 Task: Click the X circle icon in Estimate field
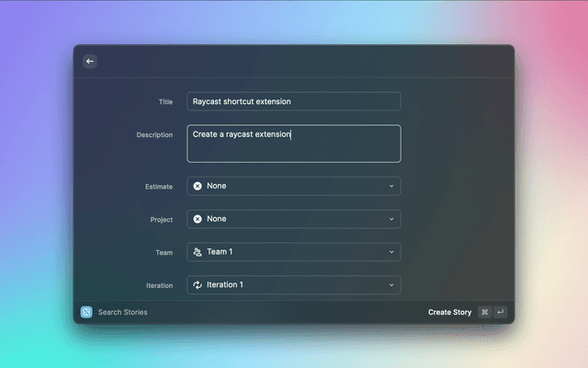[x=198, y=186]
